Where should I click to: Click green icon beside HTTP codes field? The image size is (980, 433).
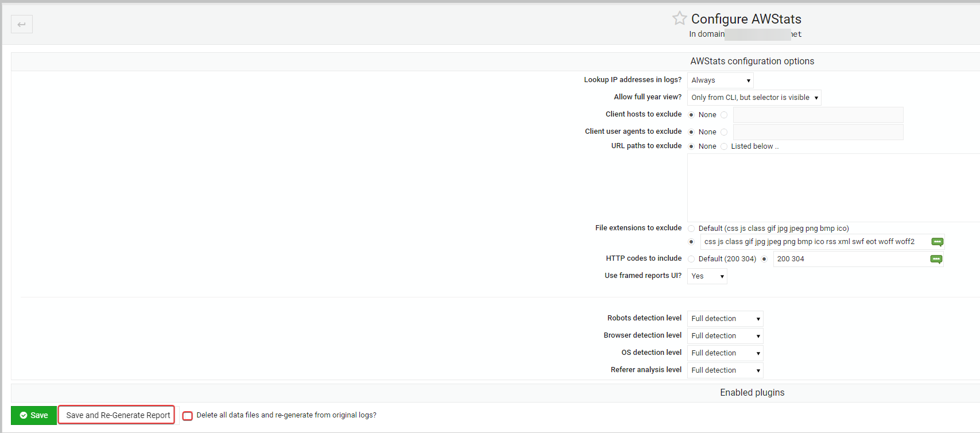(936, 259)
